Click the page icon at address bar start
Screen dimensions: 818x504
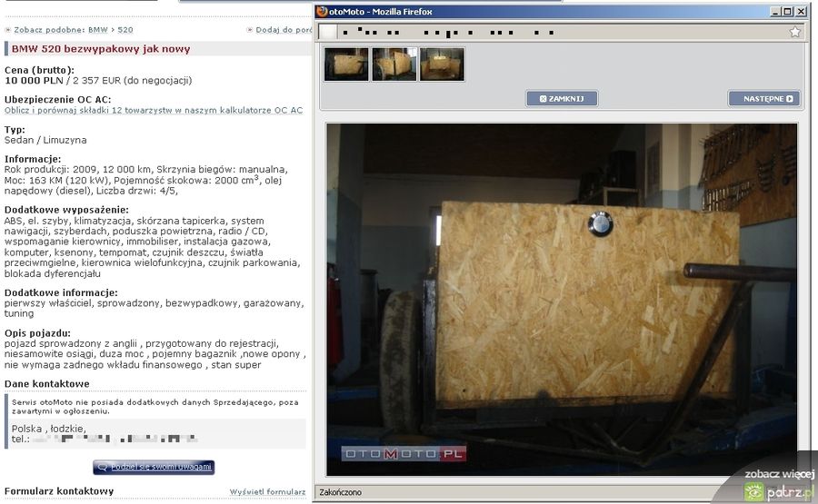(x=326, y=32)
